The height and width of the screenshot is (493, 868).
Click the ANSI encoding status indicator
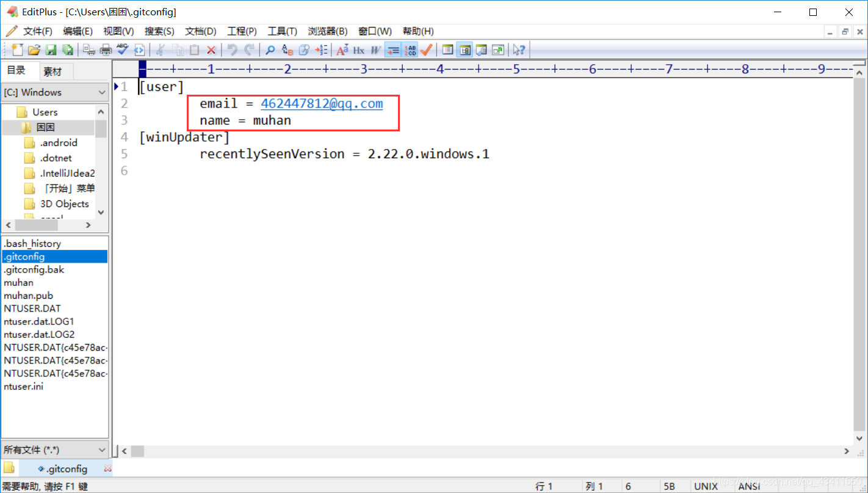[749, 486]
